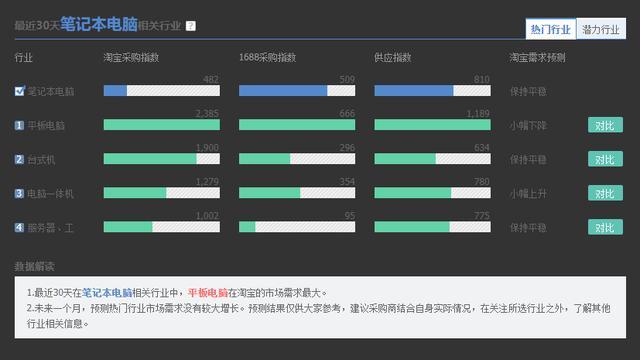The image size is (640, 360).
Task: Click 笔记本电脑 供应指数 bar 810
Action: point(433,91)
